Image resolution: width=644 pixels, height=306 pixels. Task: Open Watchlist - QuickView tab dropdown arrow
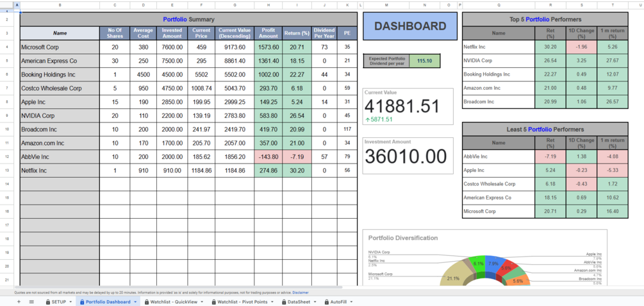[x=202, y=302]
